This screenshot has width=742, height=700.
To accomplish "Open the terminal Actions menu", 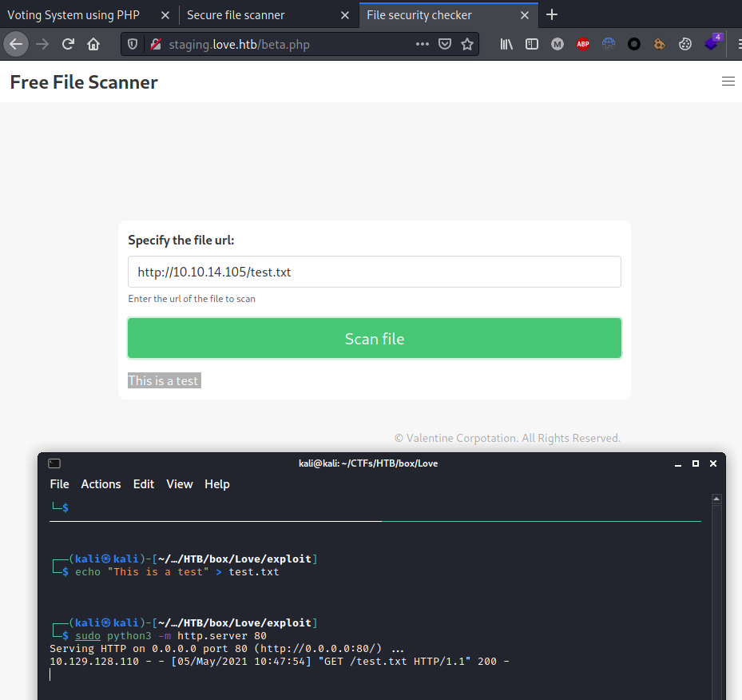I will (x=101, y=483).
